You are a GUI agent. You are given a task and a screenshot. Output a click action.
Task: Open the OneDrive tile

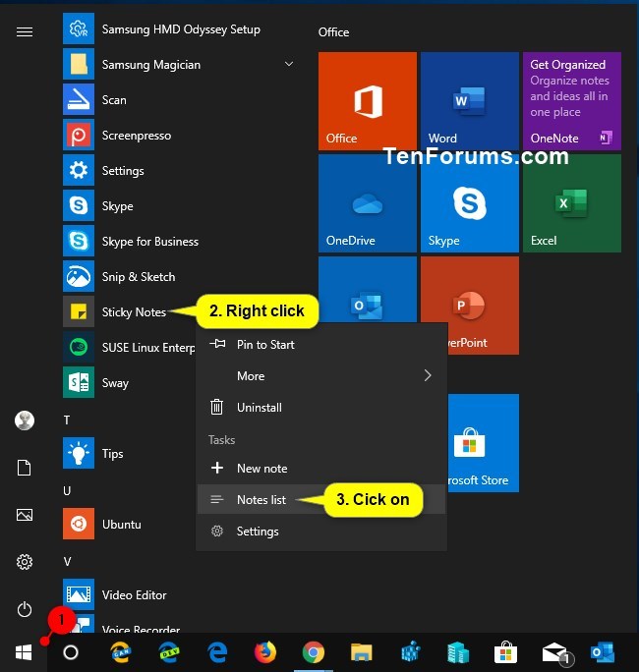point(368,203)
